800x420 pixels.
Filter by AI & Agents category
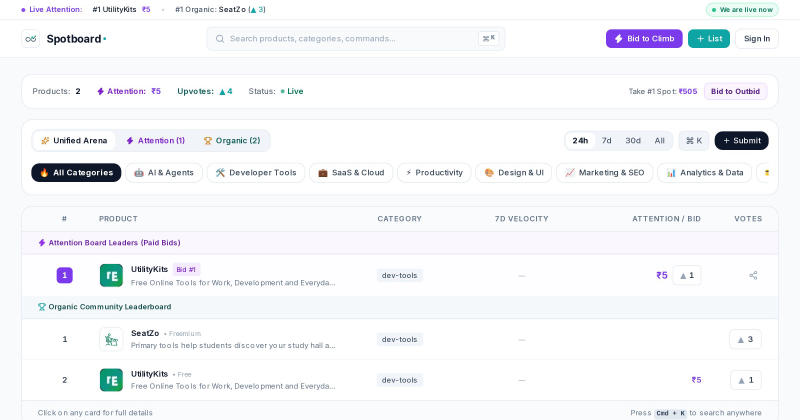164,172
